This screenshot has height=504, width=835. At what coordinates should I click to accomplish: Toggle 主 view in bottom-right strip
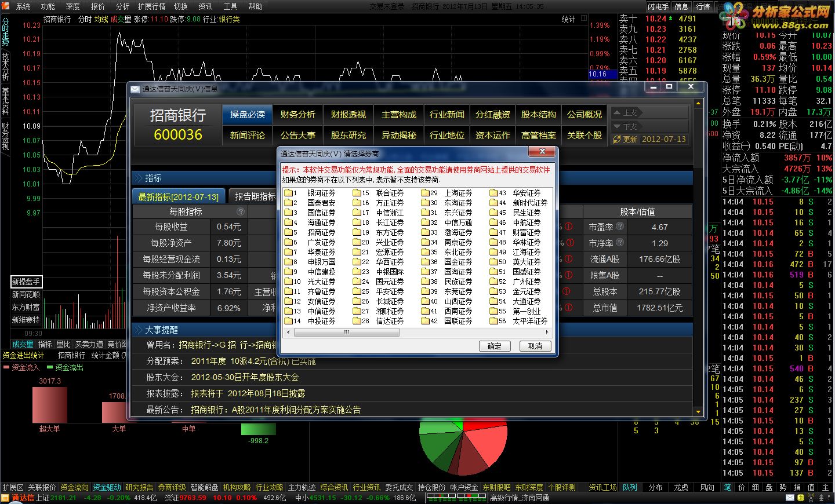click(x=826, y=488)
